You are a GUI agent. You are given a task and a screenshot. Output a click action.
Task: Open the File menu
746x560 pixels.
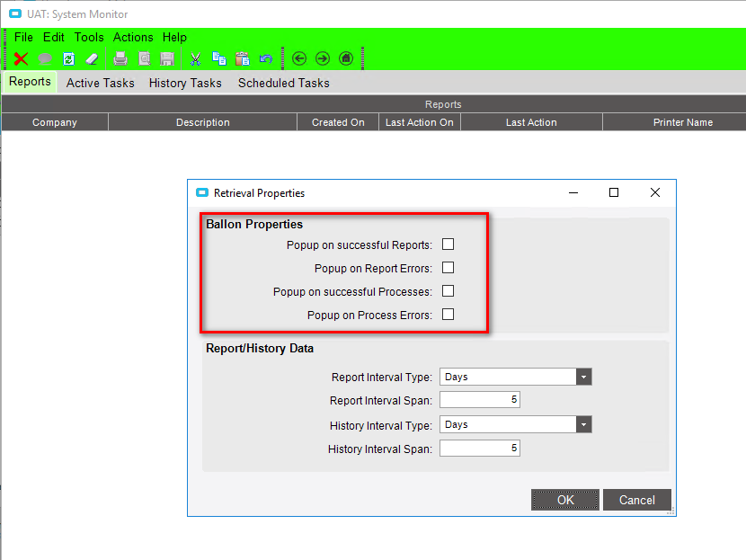tap(23, 37)
